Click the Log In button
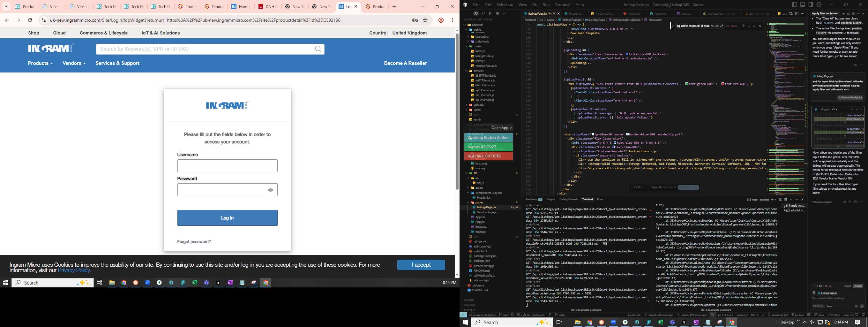Viewport: 868px width, 327px height. [x=228, y=218]
